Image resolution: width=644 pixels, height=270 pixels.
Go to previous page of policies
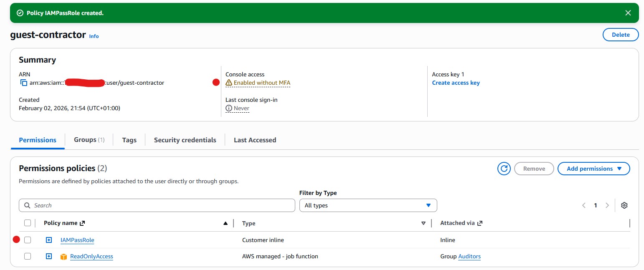(x=584, y=205)
